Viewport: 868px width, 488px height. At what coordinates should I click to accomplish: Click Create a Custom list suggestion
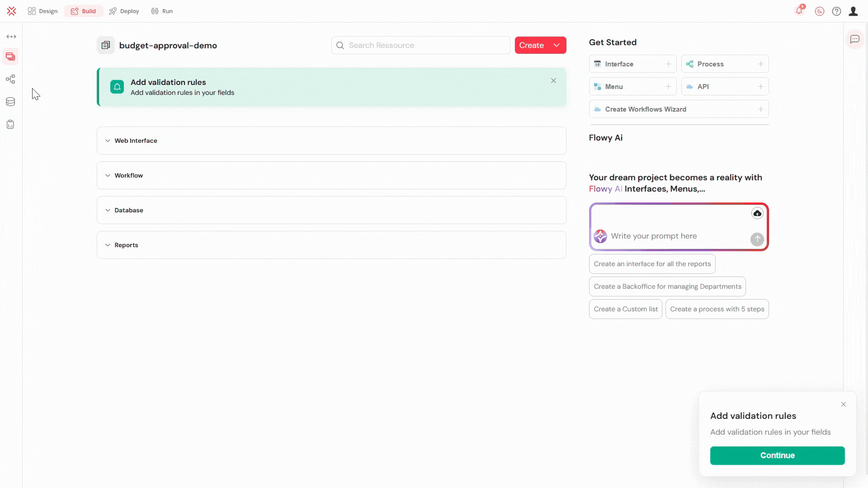pos(625,309)
